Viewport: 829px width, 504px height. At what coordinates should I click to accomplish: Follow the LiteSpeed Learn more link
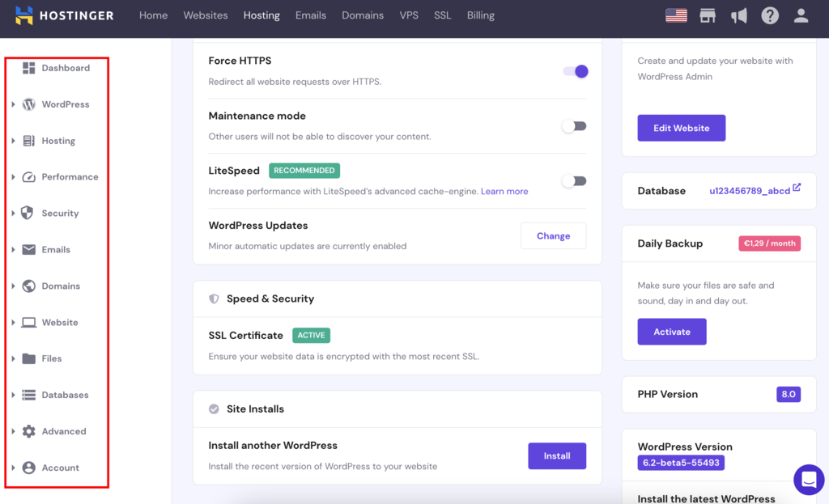(504, 192)
